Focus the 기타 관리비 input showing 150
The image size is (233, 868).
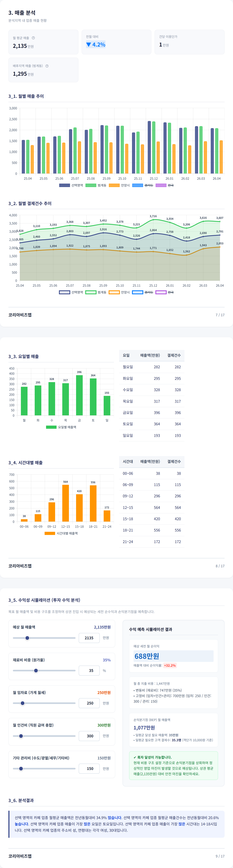coord(89,769)
